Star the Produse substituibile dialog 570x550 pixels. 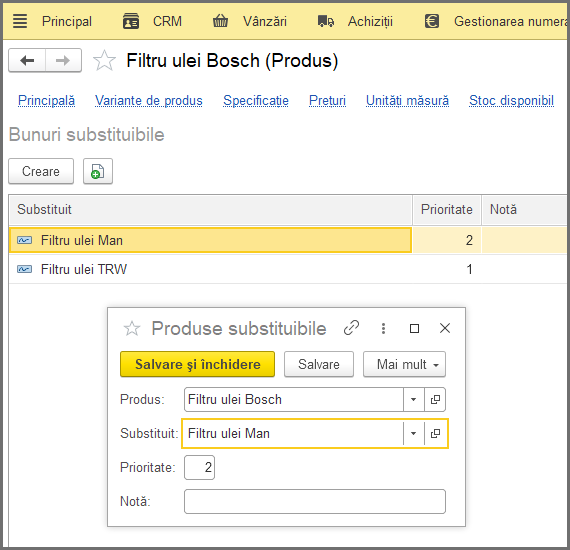132,329
